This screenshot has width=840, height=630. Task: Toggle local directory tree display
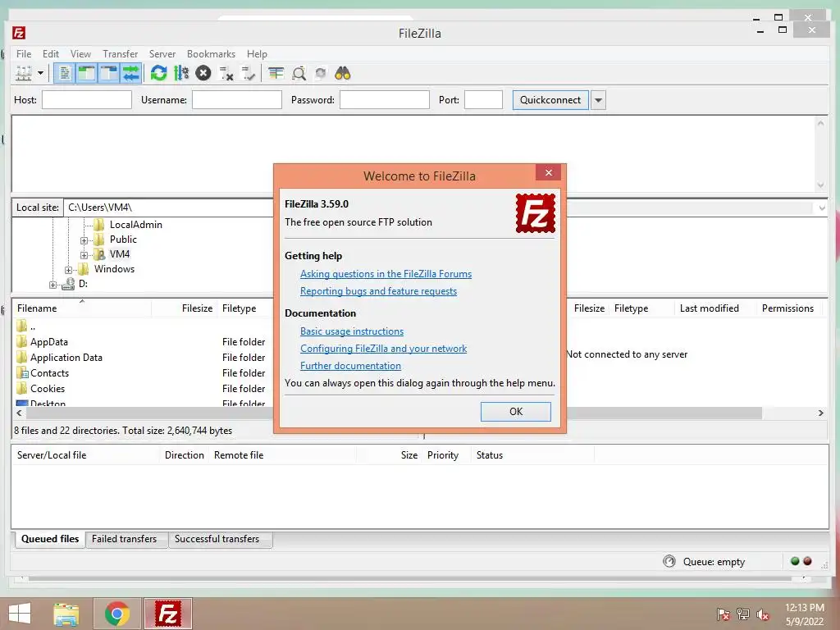[x=86, y=73]
